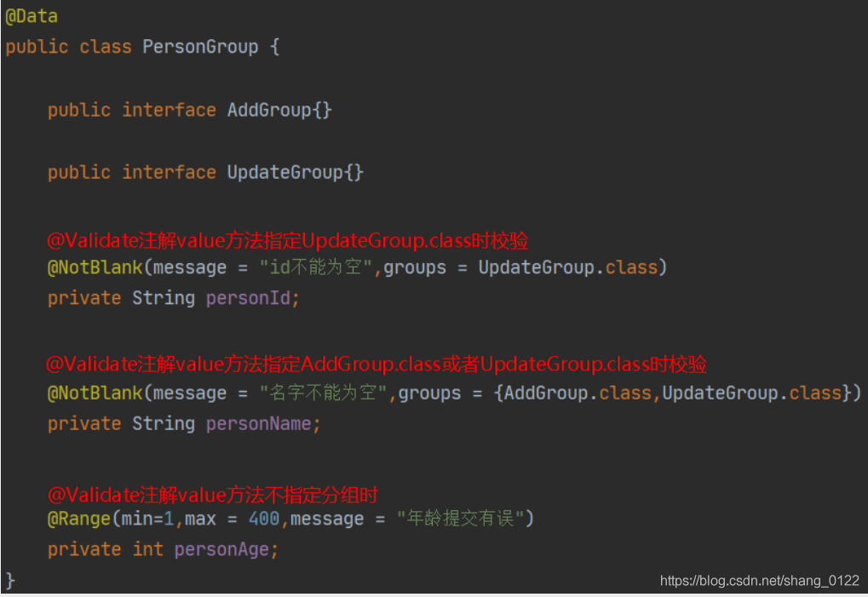868x597 pixels.
Task: Click the @Data annotation
Action: click(x=32, y=16)
